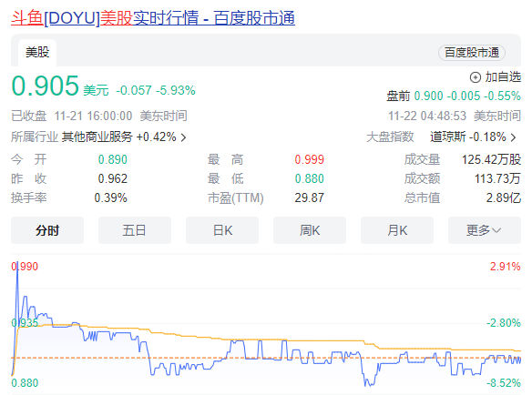
Task: Click the 百度股市通 button
Action: 472,53
